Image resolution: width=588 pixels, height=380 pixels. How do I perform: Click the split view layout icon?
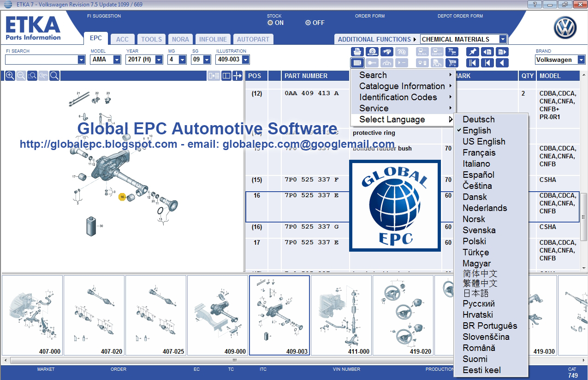226,76
